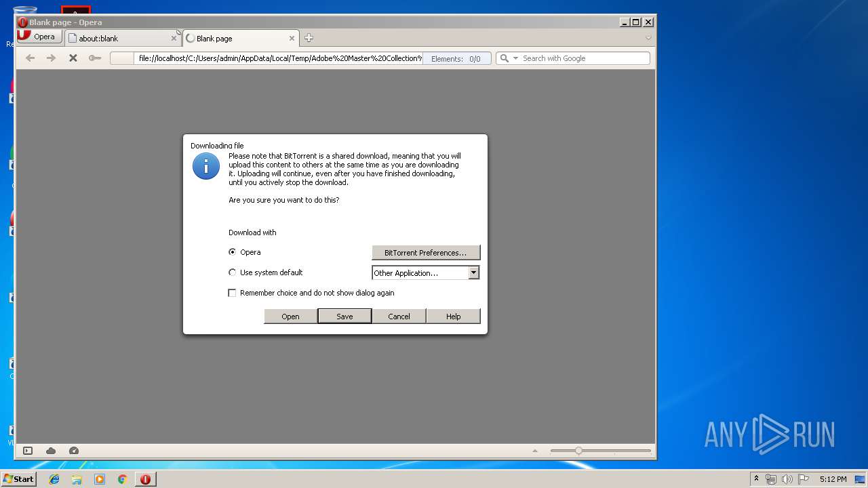The image size is (868, 488).
Task: Select the Opera taskbar button
Action: (145, 479)
